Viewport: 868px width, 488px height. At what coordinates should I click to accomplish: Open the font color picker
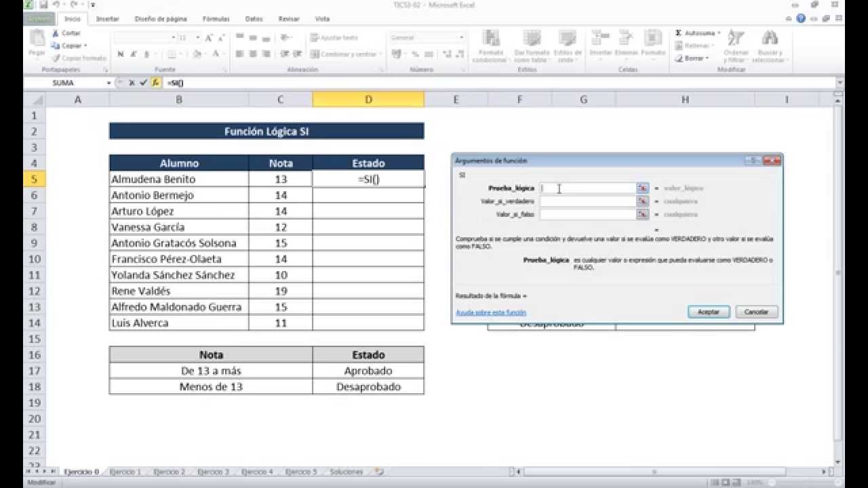click(x=217, y=54)
